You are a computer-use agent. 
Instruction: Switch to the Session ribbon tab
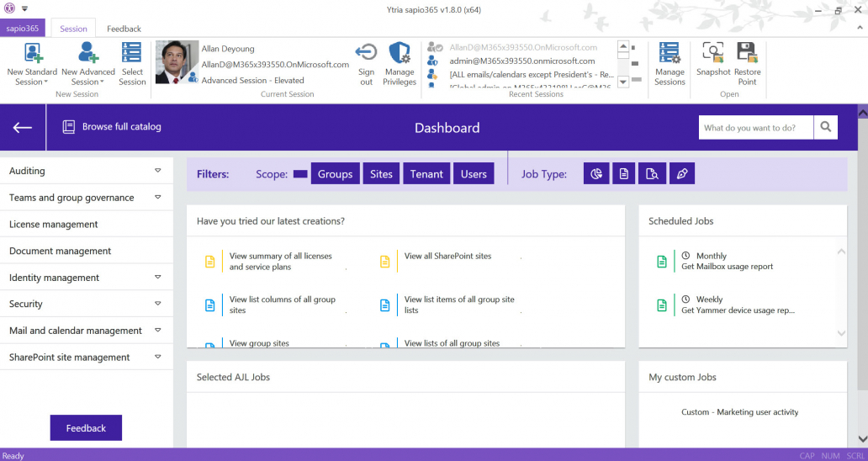73,29
